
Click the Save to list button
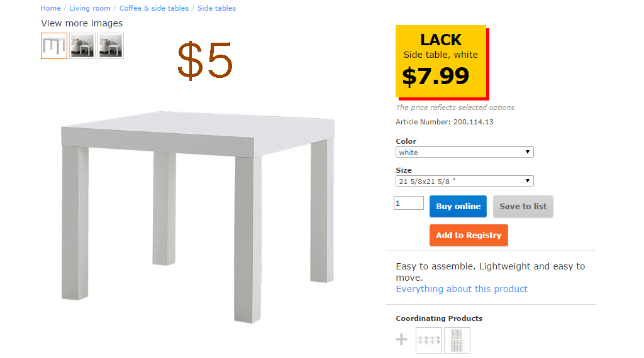pyautogui.click(x=523, y=207)
